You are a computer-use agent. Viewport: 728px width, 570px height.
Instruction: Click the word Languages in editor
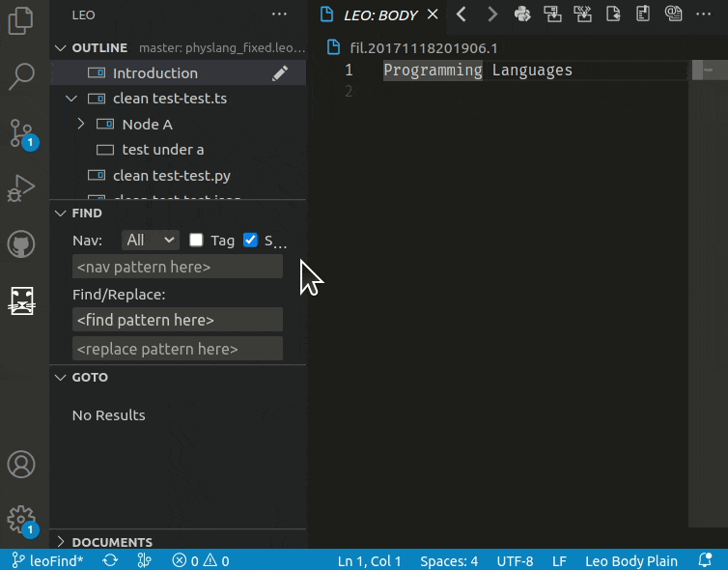pyautogui.click(x=532, y=71)
